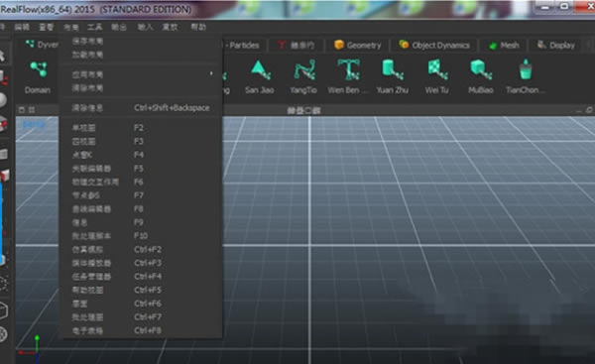Expand the layout submenu with the arrow
This screenshot has width=595, height=364.
pos(211,73)
